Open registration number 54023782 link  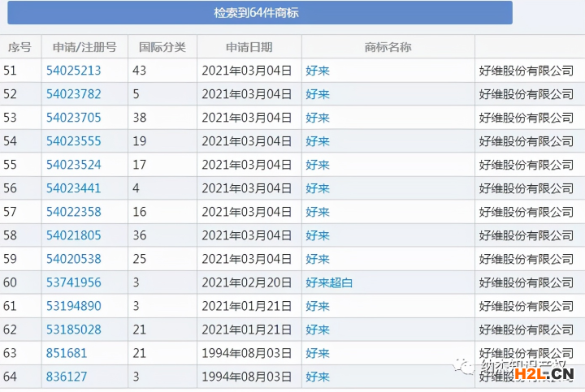[73, 94]
